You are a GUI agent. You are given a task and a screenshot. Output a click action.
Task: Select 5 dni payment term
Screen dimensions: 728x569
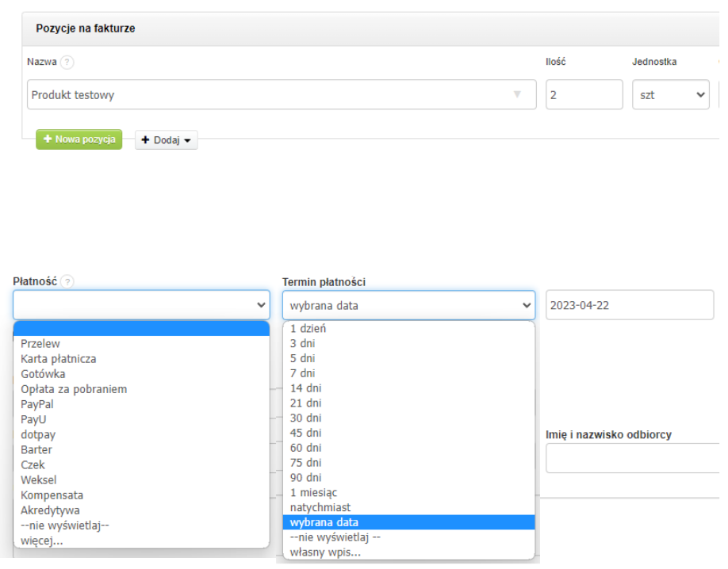[x=408, y=358]
